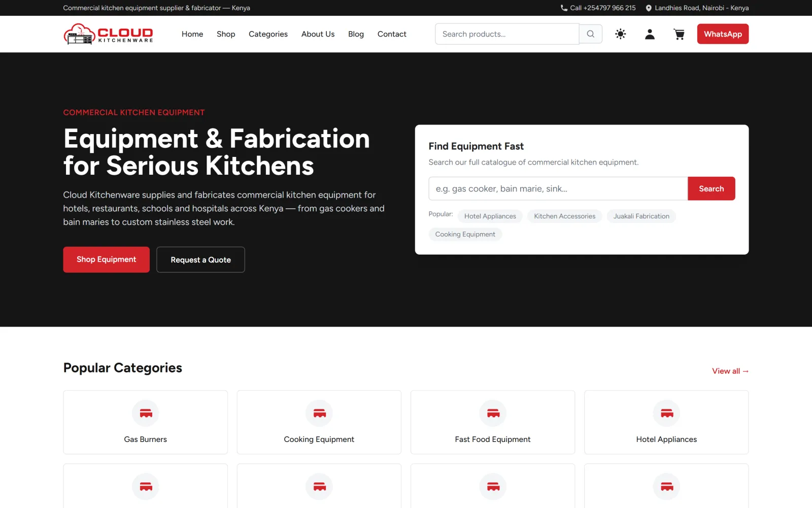Click the Request a Quote button

tap(200, 260)
